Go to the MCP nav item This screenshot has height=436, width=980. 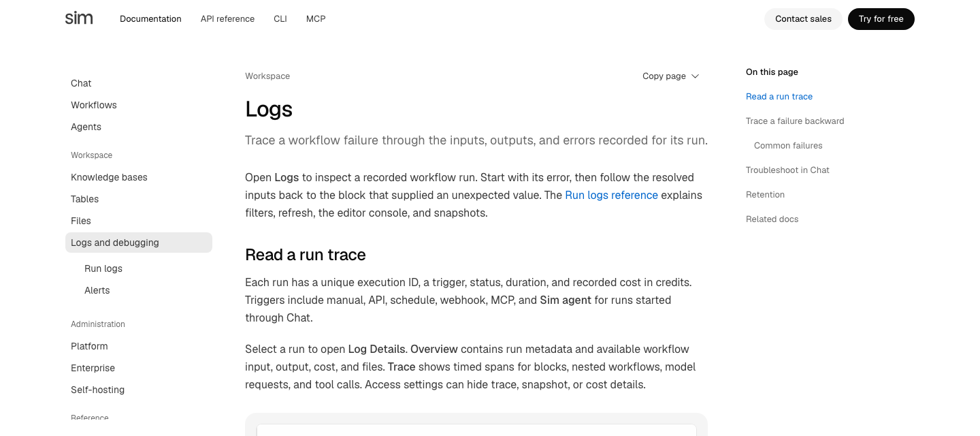[x=316, y=19]
